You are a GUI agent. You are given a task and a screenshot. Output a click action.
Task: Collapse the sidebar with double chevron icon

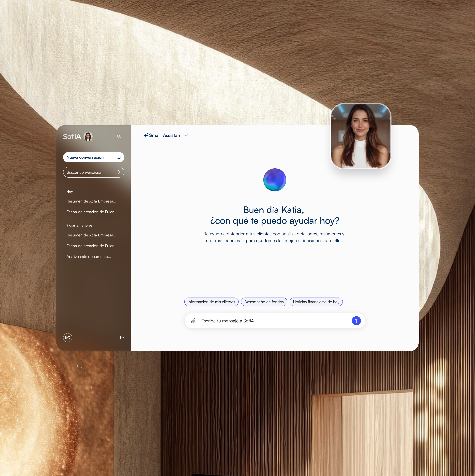[x=119, y=136]
